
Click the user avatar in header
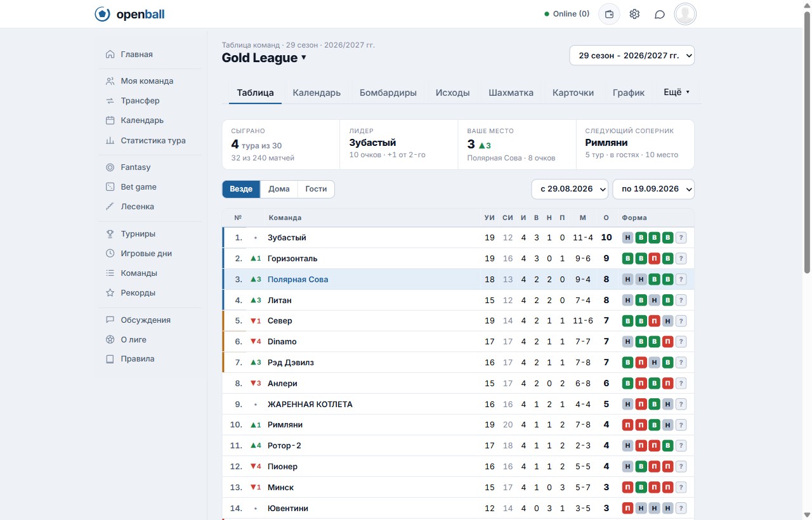(x=685, y=14)
